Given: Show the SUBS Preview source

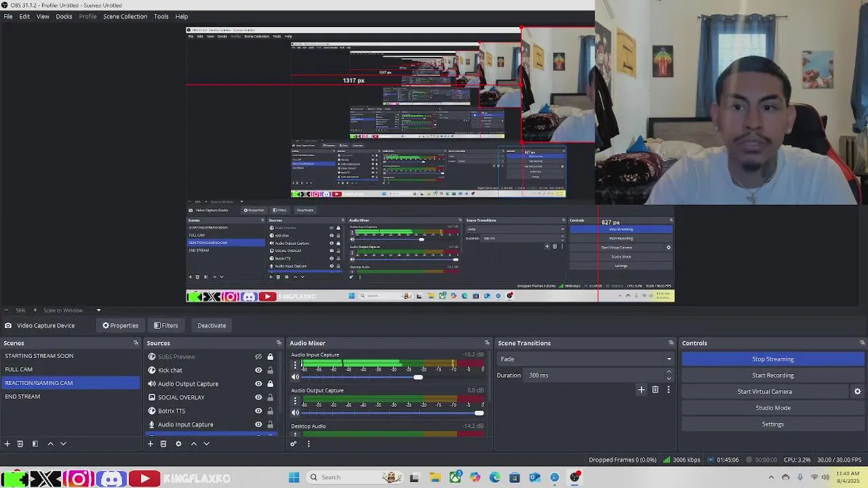Looking at the screenshot, I should (x=258, y=357).
